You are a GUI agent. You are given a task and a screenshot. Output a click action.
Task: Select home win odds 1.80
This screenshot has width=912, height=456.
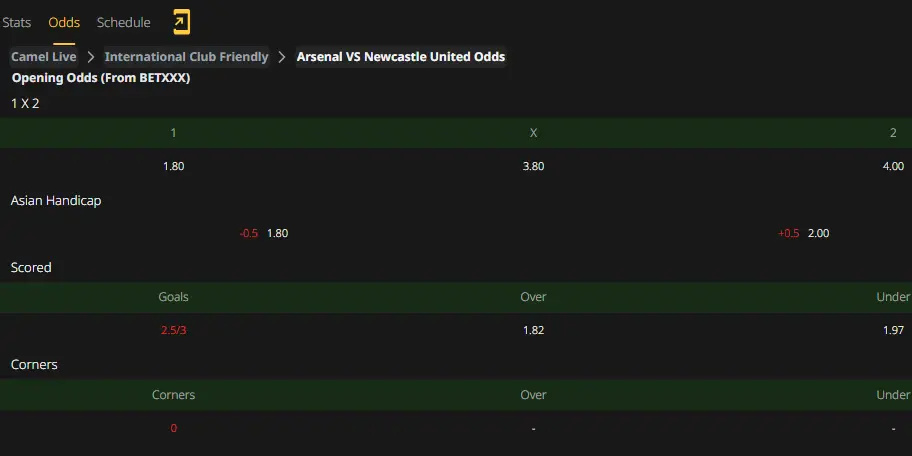click(x=173, y=166)
